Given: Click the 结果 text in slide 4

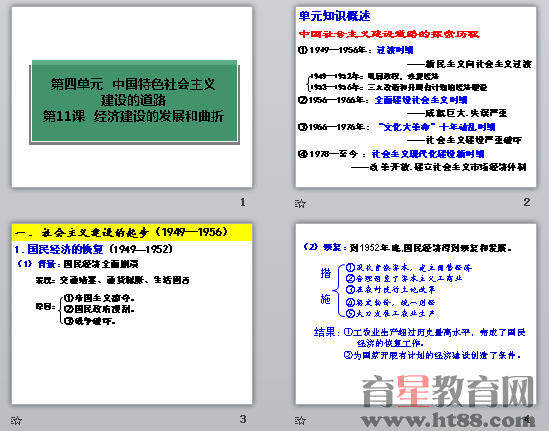Looking at the screenshot, I should pyautogui.click(x=325, y=332).
